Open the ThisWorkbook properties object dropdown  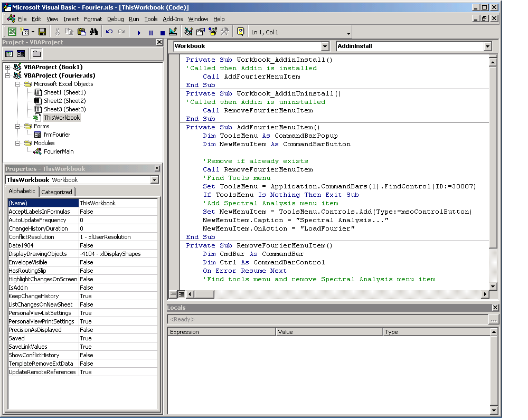tap(154, 180)
